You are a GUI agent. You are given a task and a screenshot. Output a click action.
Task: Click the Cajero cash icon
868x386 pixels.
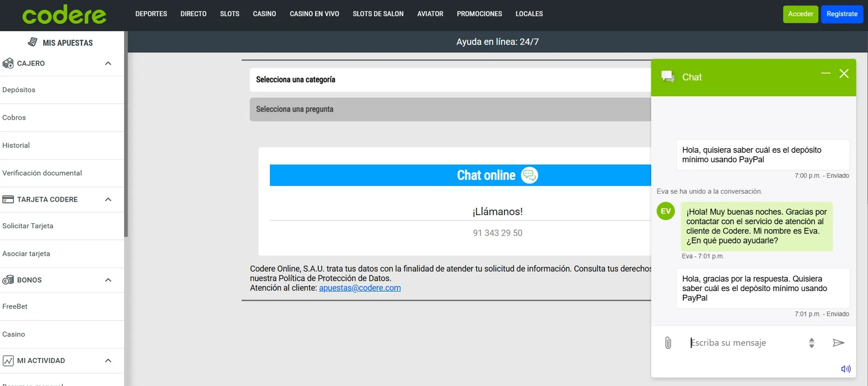[x=8, y=63]
